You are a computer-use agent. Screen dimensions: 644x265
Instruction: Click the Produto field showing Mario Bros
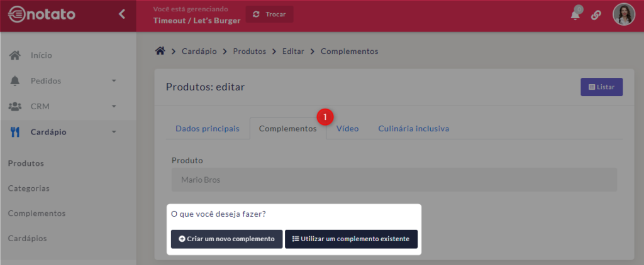[x=394, y=180]
